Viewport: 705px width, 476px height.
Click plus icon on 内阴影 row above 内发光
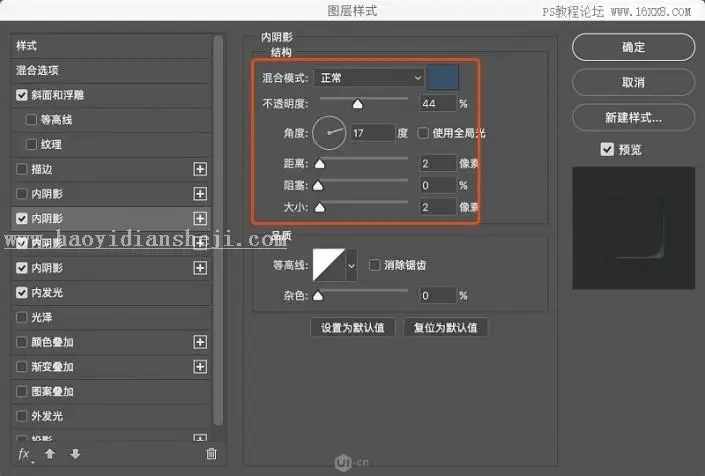click(x=200, y=268)
